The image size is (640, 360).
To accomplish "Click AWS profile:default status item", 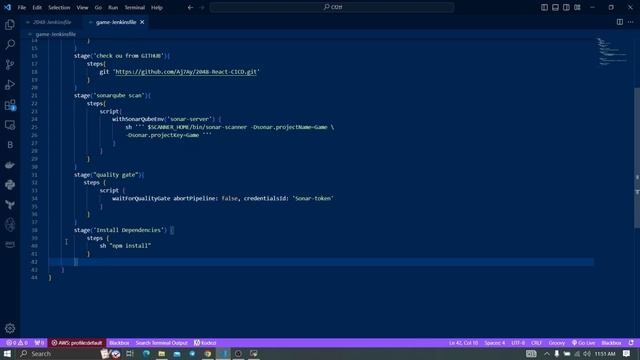I will (x=77, y=343).
